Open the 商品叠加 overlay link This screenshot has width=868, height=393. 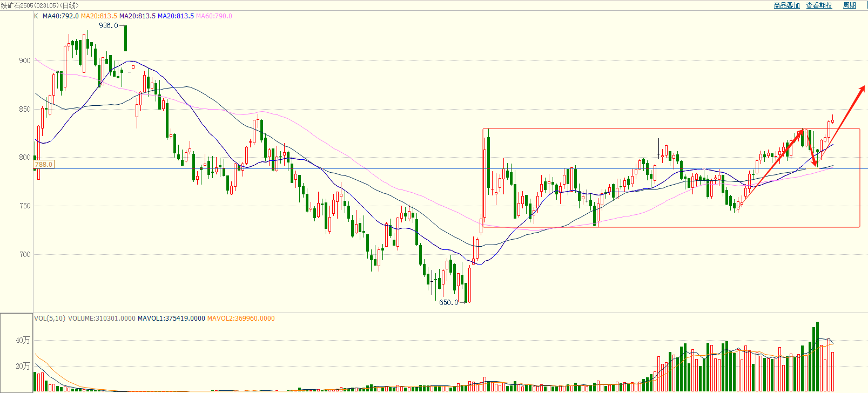click(786, 5)
